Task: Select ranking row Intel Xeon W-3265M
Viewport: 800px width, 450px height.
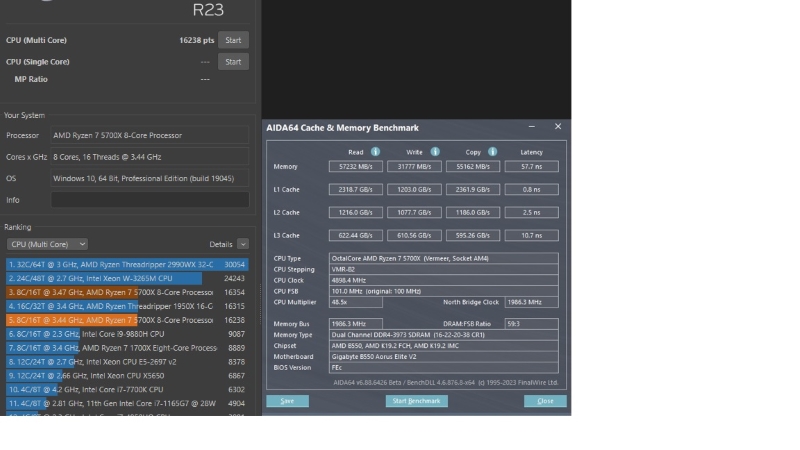Action: pyautogui.click(x=127, y=279)
